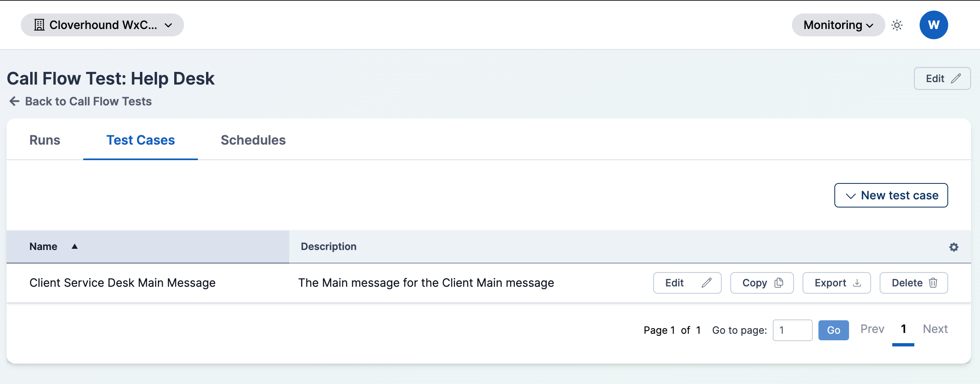Toggle the light/dark theme sun icon
This screenshot has height=384, width=980.
click(x=897, y=25)
